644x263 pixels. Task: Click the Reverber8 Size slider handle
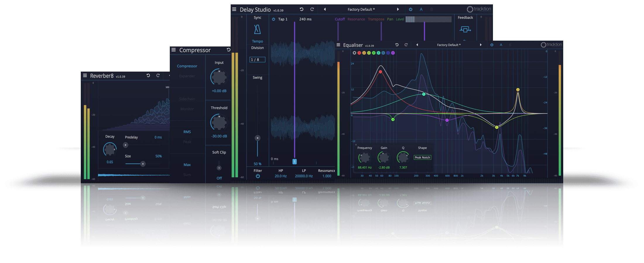(x=143, y=164)
